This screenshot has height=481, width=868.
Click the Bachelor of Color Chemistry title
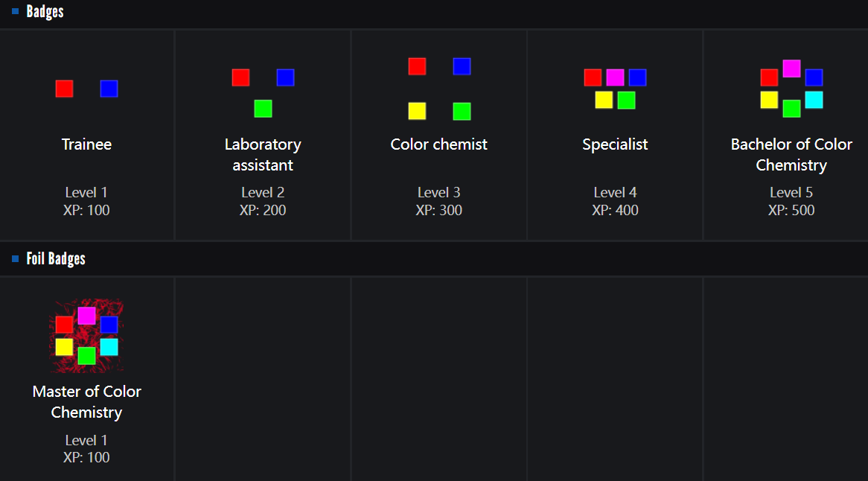click(x=791, y=155)
